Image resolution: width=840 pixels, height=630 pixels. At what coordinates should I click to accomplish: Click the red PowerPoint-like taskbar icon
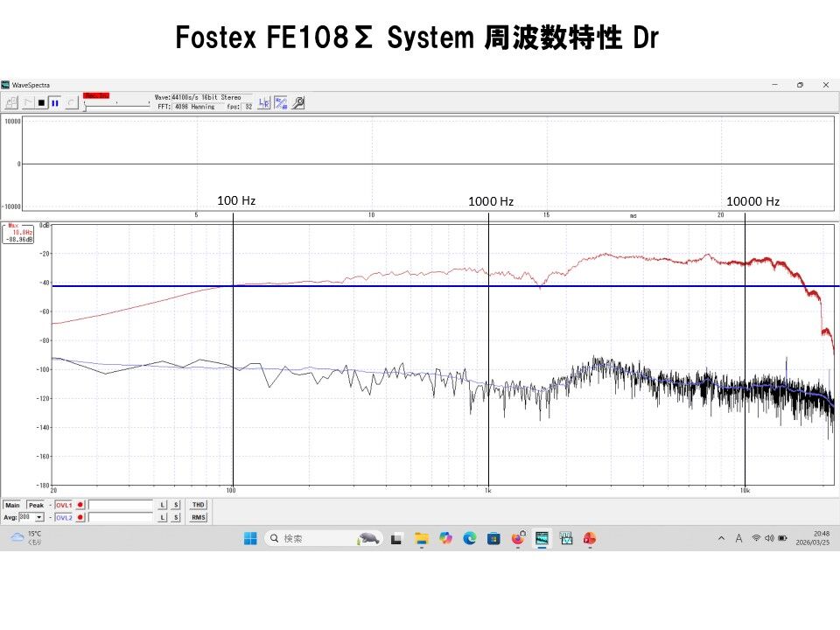coord(590,538)
